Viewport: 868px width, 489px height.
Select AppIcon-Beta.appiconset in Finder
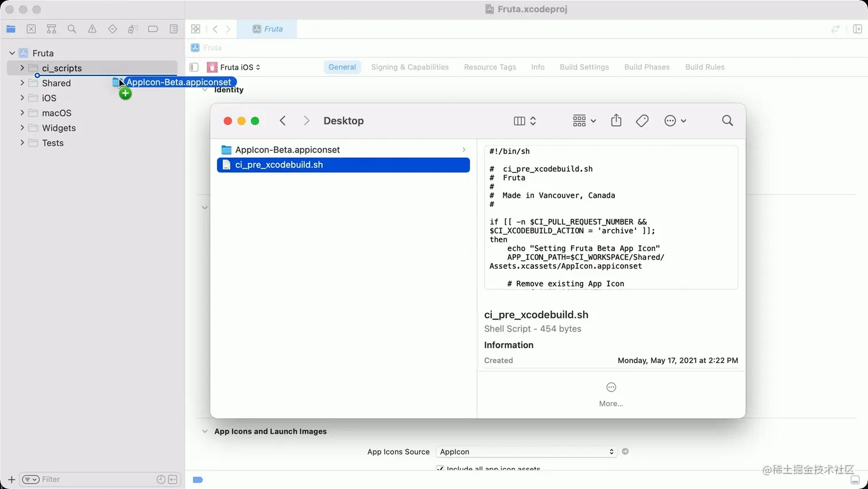(x=343, y=150)
